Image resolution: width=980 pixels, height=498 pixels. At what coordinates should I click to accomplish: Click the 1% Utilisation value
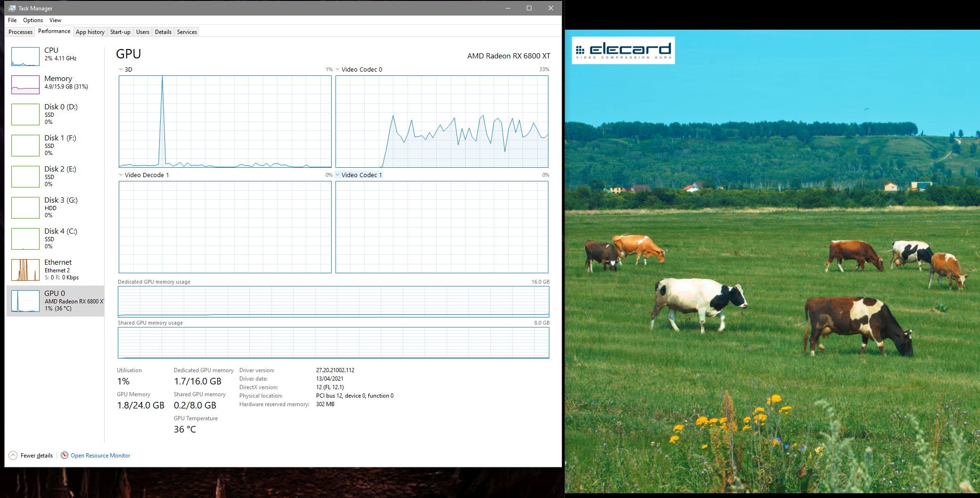(x=123, y=381)
